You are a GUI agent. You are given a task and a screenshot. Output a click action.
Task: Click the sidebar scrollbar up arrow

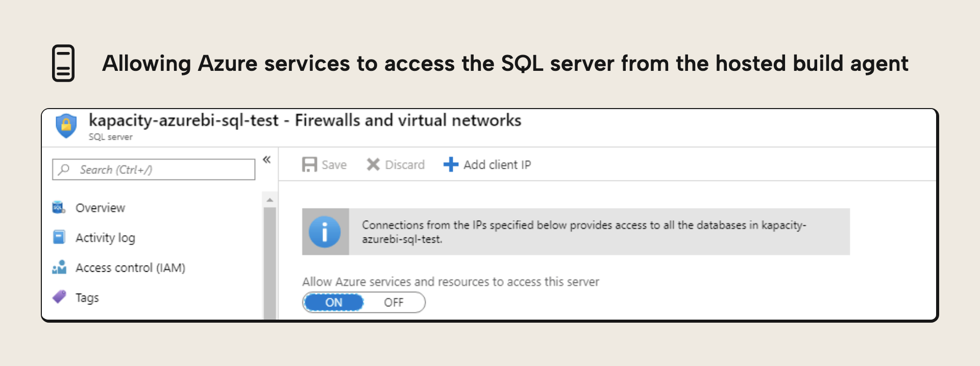click(270, 200)
